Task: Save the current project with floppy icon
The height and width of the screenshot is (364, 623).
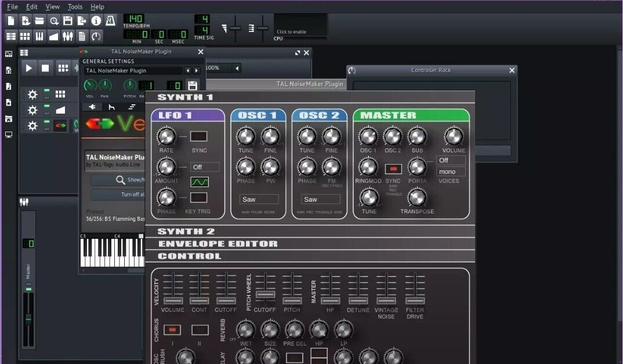Action: click(68, 21)
